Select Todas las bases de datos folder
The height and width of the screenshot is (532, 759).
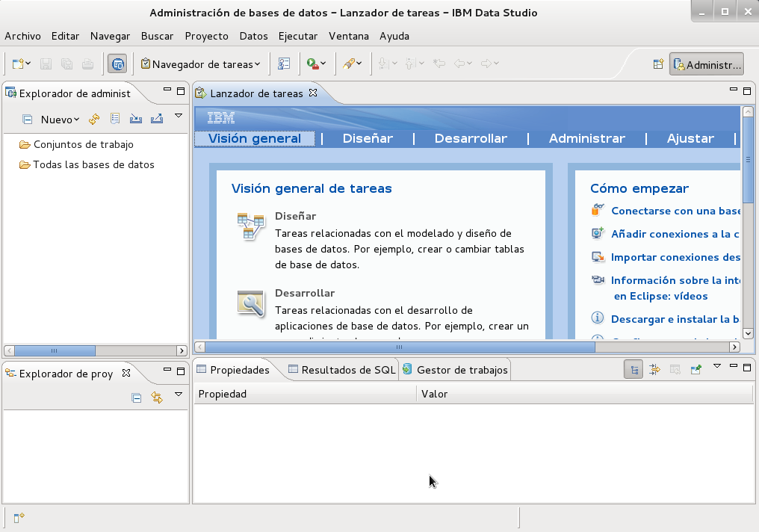tap(87, 164)
